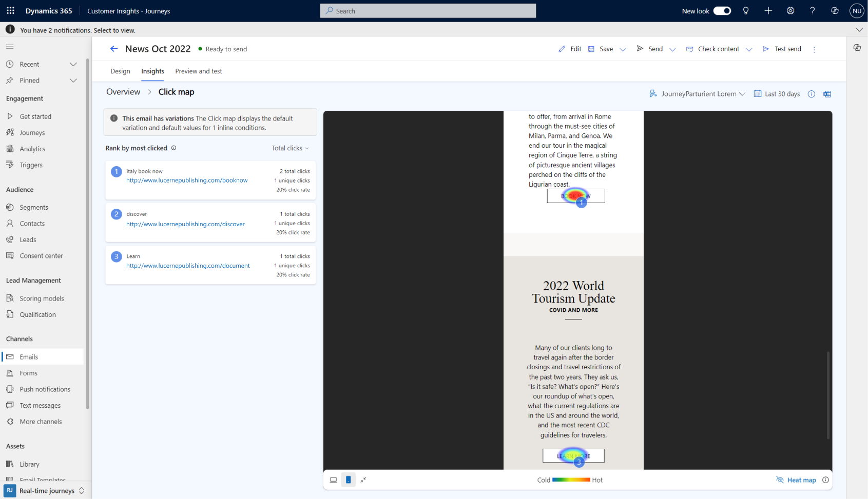The height and width of the screenshot is (499, 868).
Task: Click the export to Excel icon
Action: coord(827,94)
